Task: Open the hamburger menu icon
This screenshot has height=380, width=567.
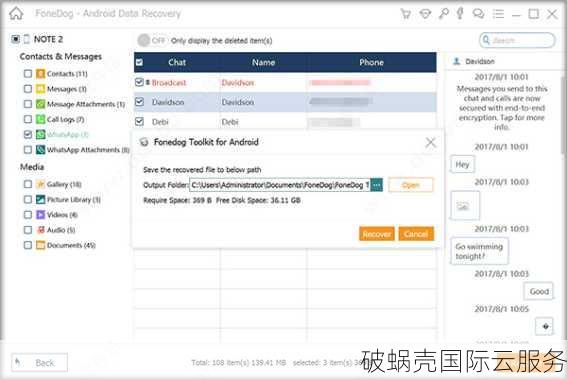Action: pyautogui.click(x=498, y=14)
